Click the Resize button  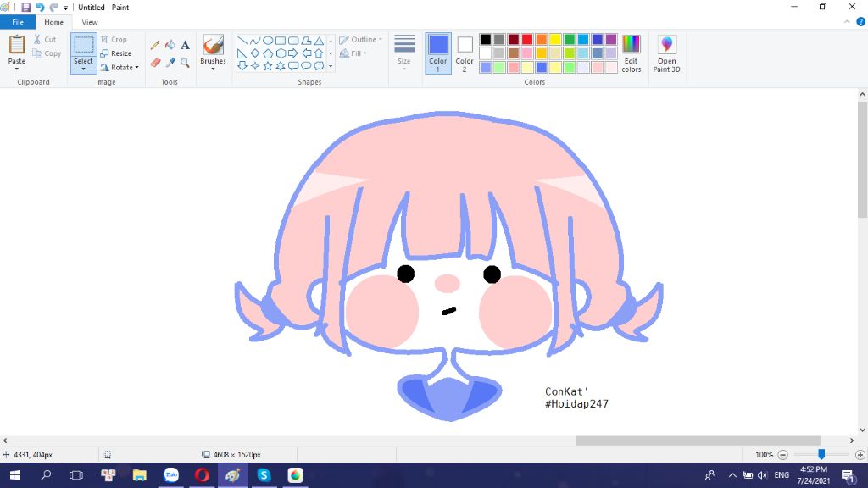coord(116,53)
